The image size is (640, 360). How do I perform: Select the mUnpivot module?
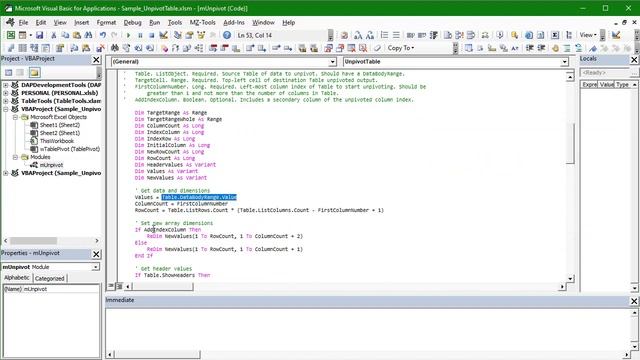pos(51,165)
